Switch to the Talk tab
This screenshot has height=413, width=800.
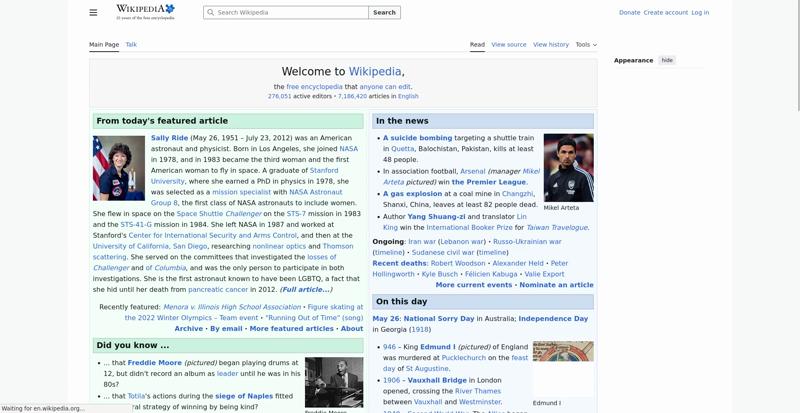click(131, 44)
